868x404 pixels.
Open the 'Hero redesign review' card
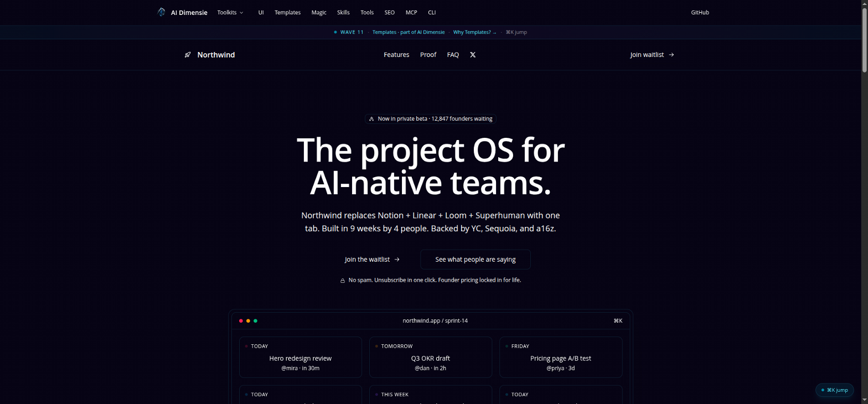click(x=301, y=358)
